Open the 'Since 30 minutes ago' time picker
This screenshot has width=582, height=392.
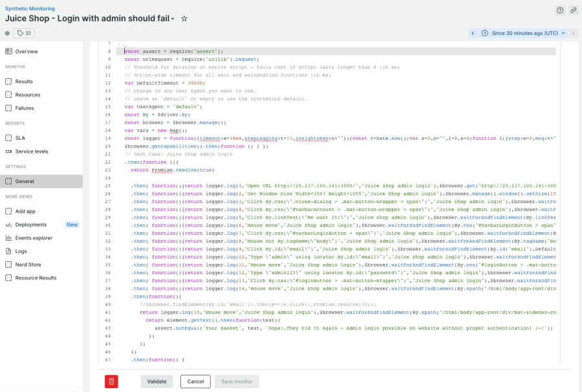[x=524, y=33]
